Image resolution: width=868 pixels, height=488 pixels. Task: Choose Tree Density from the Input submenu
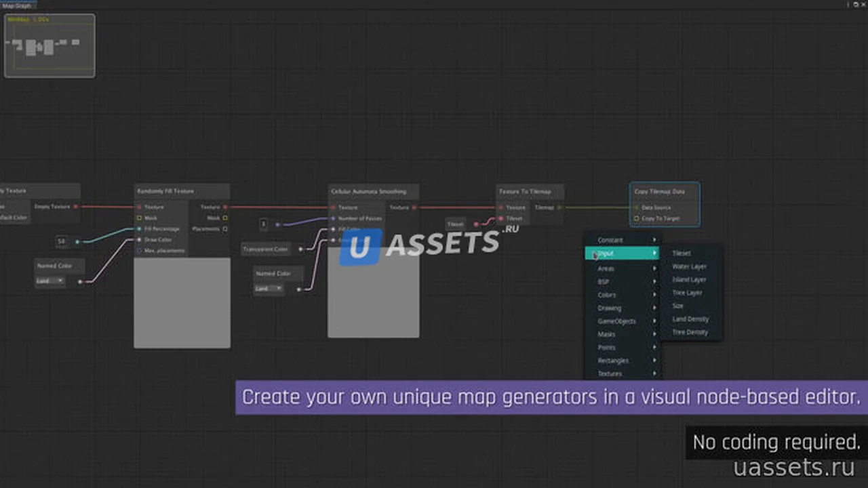tap(692, 332)
